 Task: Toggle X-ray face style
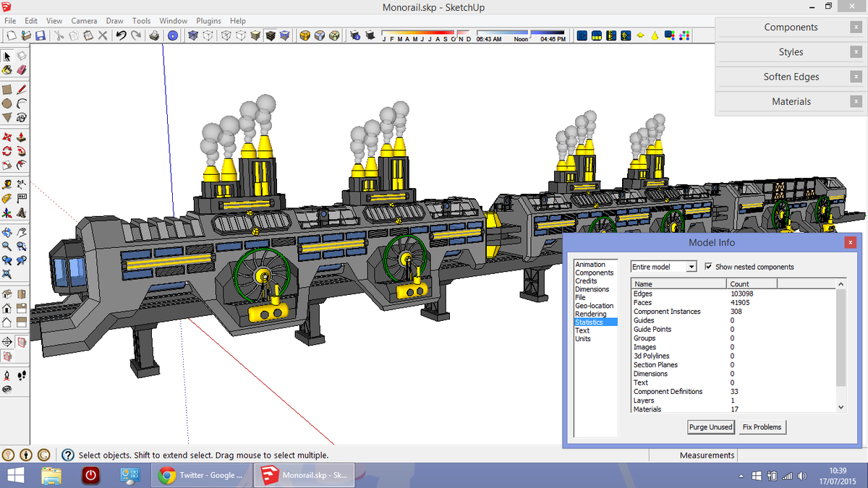coord(193,35)
